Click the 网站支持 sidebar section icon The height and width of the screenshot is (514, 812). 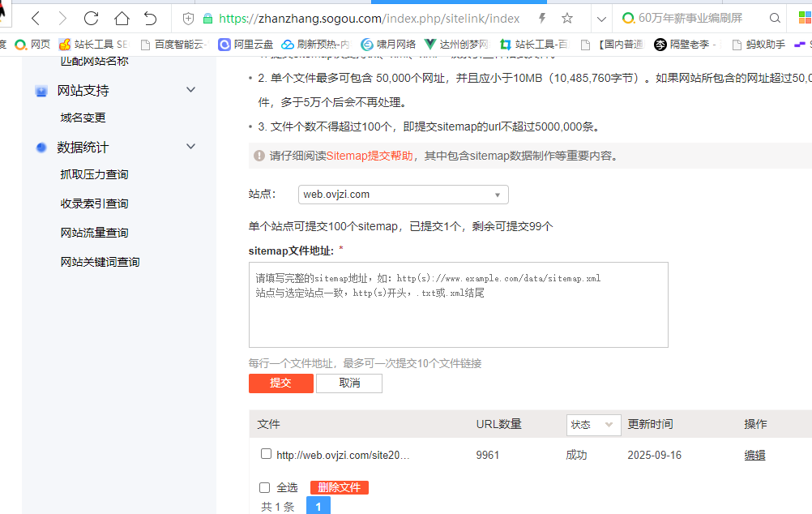point(41,91)
